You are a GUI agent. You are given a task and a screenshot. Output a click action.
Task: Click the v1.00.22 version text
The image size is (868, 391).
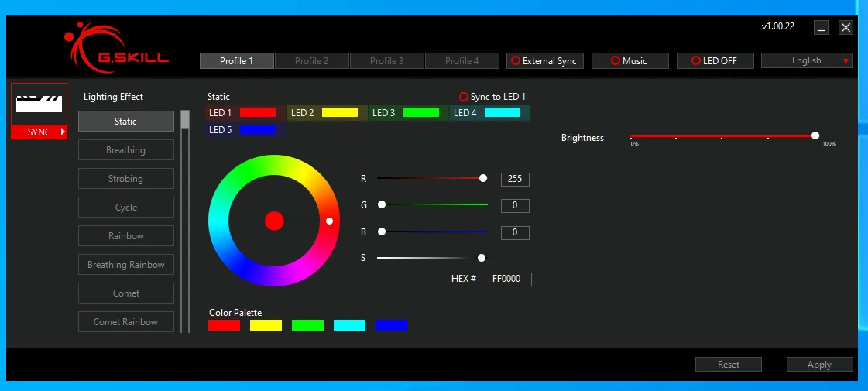pos(778,26)
